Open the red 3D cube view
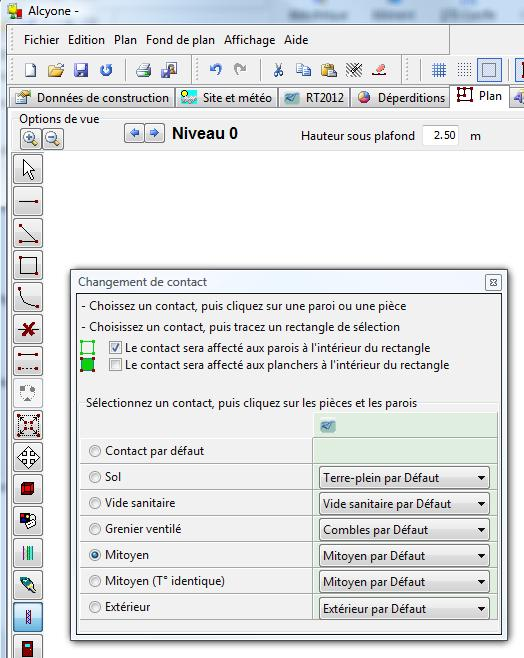Screen dimensions: 524x658 (x=28, y=489)
